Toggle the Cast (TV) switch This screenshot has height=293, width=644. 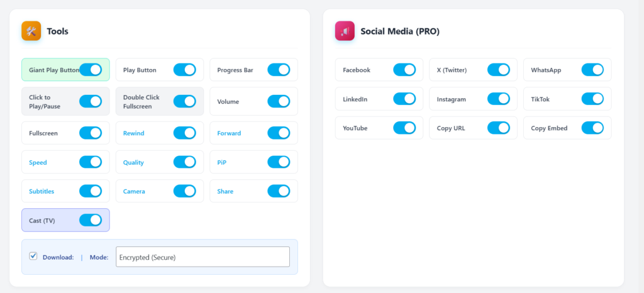pyautogui.click(x=91, y=220)
